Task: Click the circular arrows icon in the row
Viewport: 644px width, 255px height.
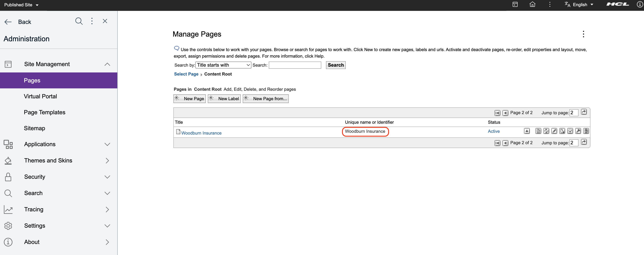Action: 546,131
